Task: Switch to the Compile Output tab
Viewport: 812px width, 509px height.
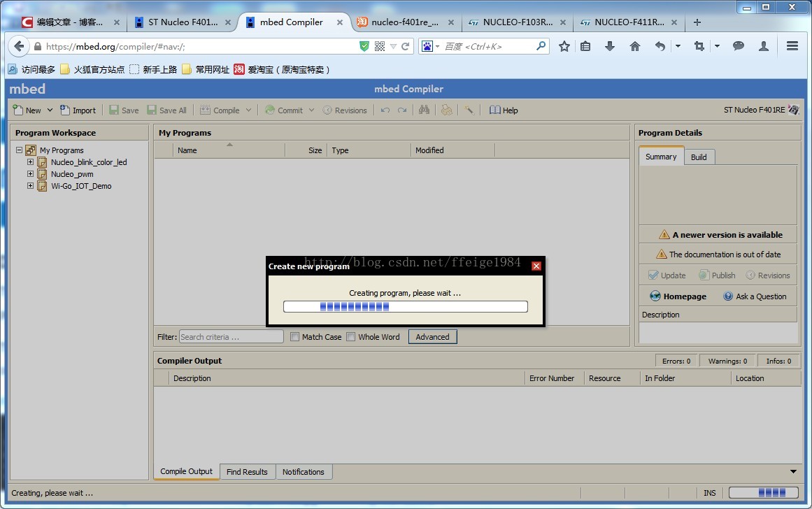Action: coord(187,471)
